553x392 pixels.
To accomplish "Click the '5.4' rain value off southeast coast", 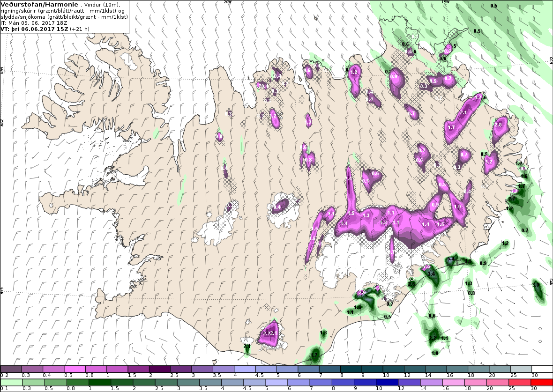I will [x=451, y=259].
